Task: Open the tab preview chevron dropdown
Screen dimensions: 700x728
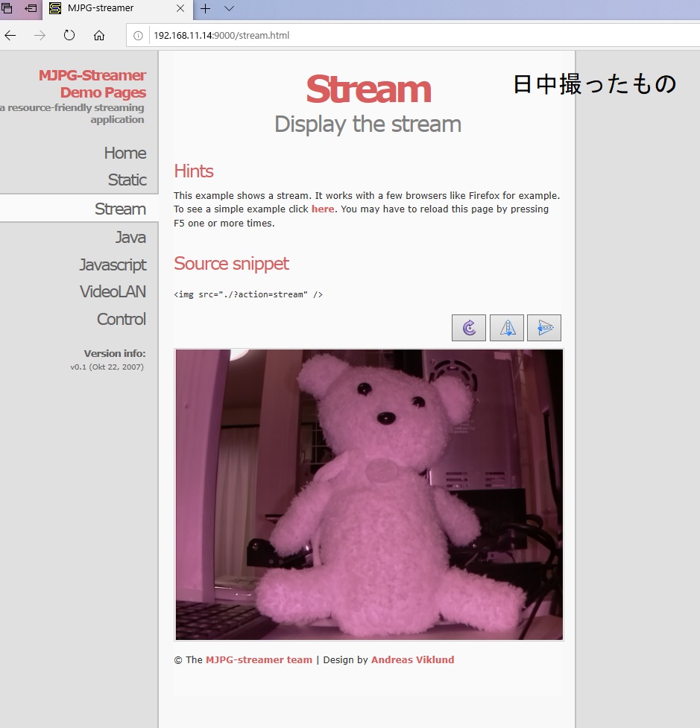Action: pos(229,8)
